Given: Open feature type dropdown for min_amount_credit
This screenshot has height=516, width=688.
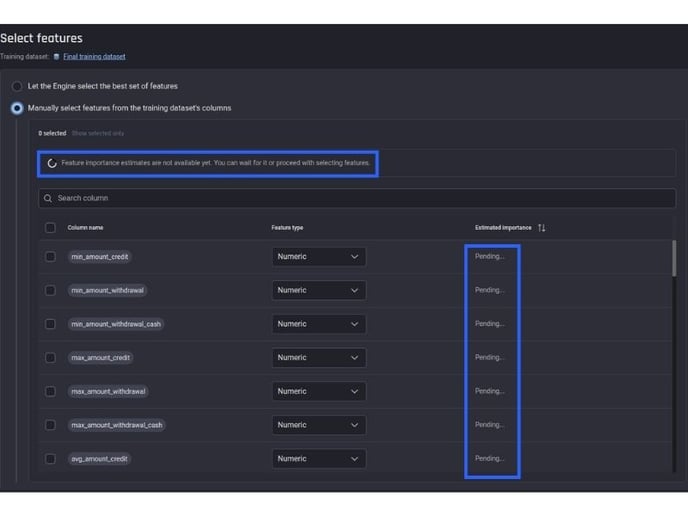Looking at the screenshot, I should [x=319, y=257].
